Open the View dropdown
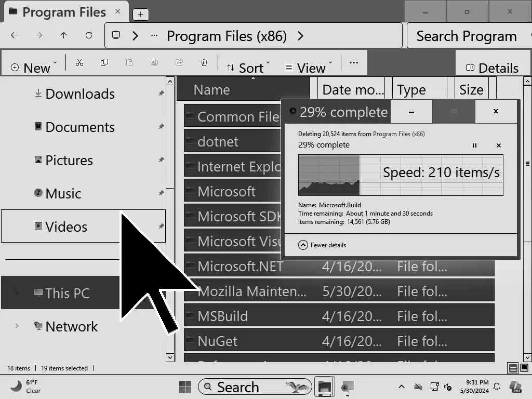This screenshot has height=399, width=532. 309,67
